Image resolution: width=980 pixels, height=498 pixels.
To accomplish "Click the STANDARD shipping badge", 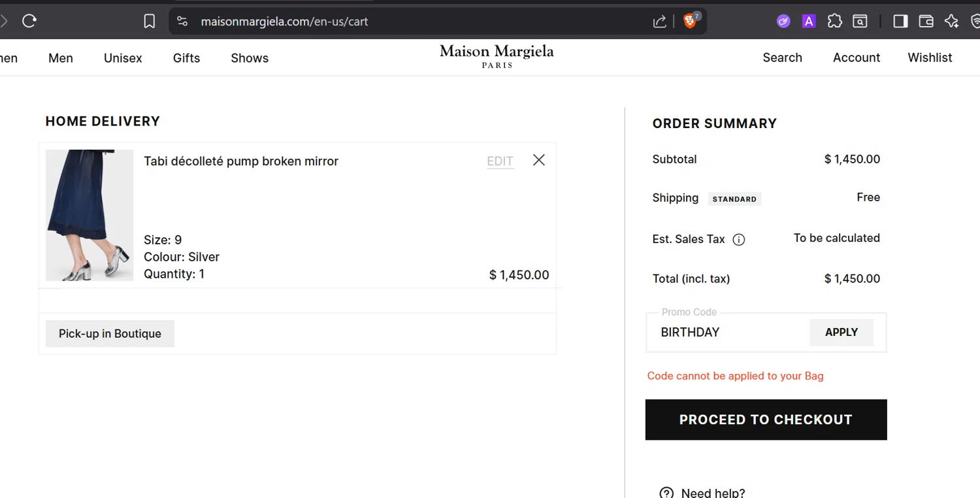I will pyautogui.click(x=734, y=199).
